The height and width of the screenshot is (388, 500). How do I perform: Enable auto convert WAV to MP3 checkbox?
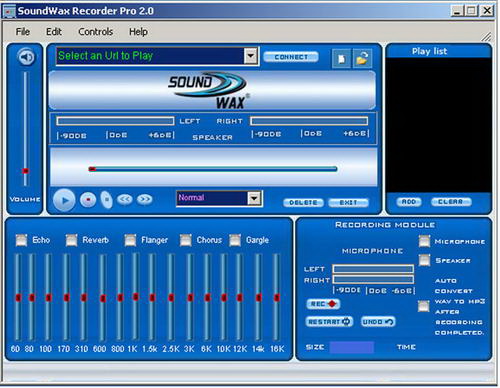pos(424,306)
